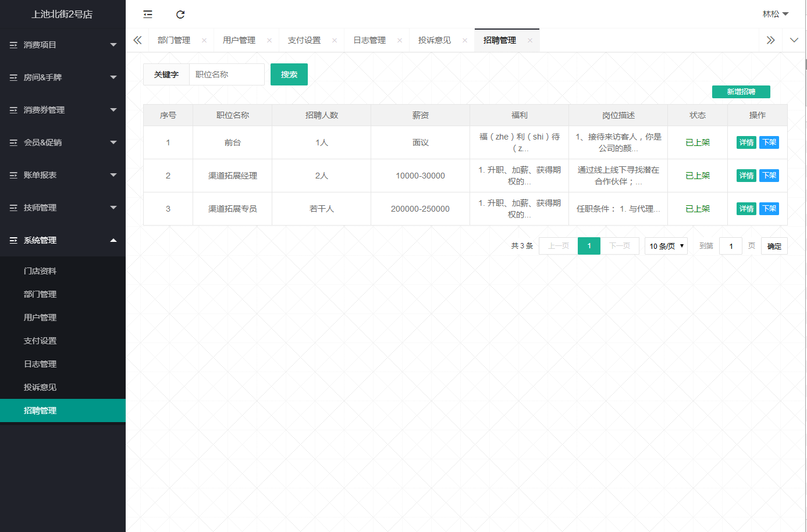Click 下架 for the 前台 position

pos(769,142)
